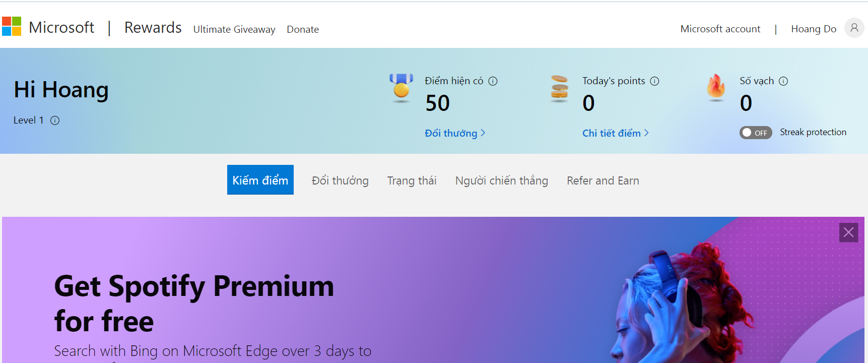Click the Level 1 label
The height and width of the screenshot is (363, 868).
coord(28,120)
